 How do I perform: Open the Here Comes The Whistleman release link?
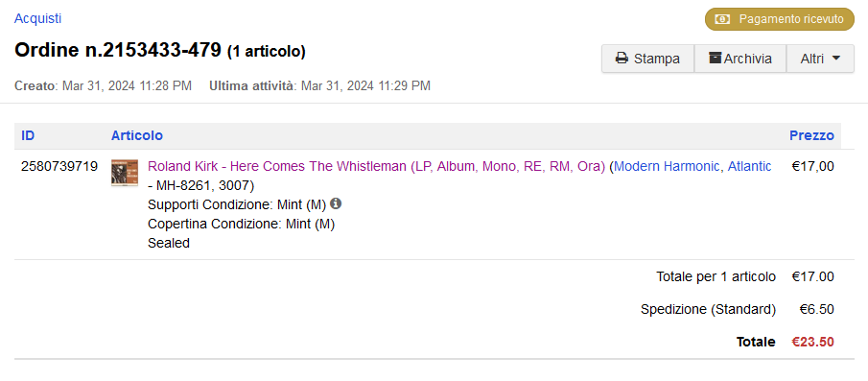point(376,166)
